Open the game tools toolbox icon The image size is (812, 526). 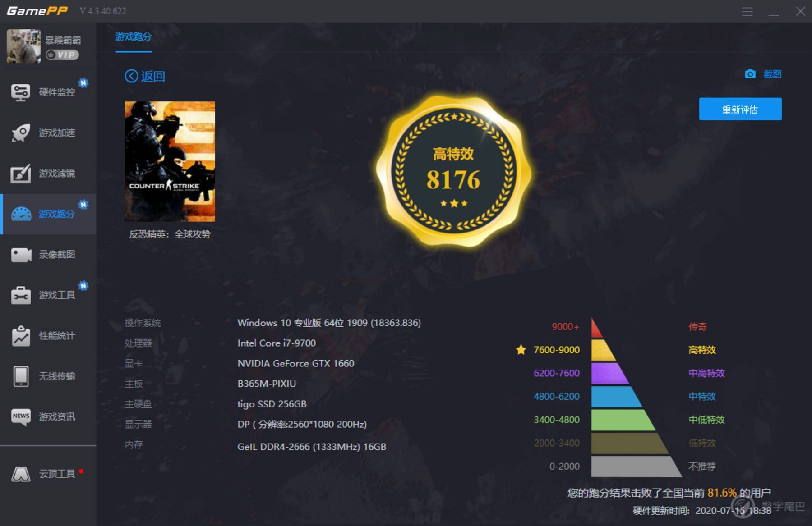[21, 295]
